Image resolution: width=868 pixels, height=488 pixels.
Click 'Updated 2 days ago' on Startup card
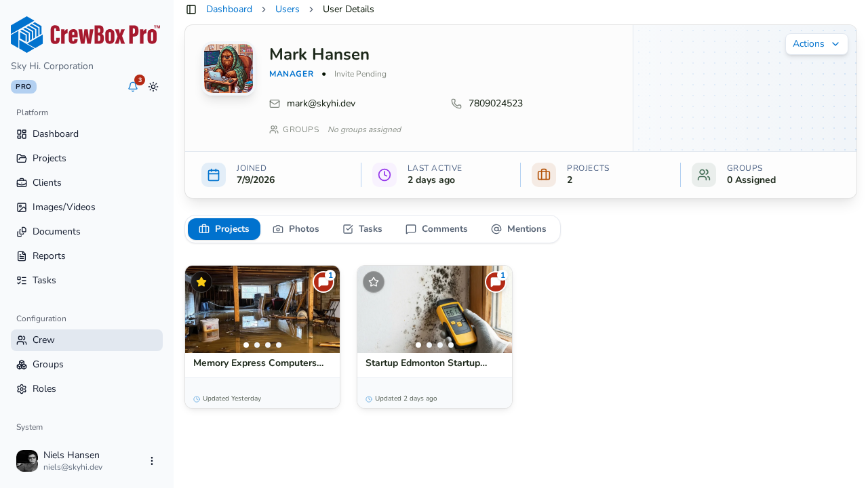point(406,399)
